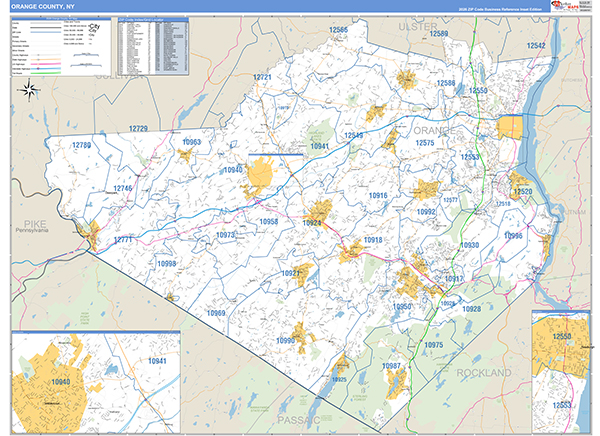600x436 pixels.
Task: Click the ROCKLAND county label
Action: coord(482,372)
